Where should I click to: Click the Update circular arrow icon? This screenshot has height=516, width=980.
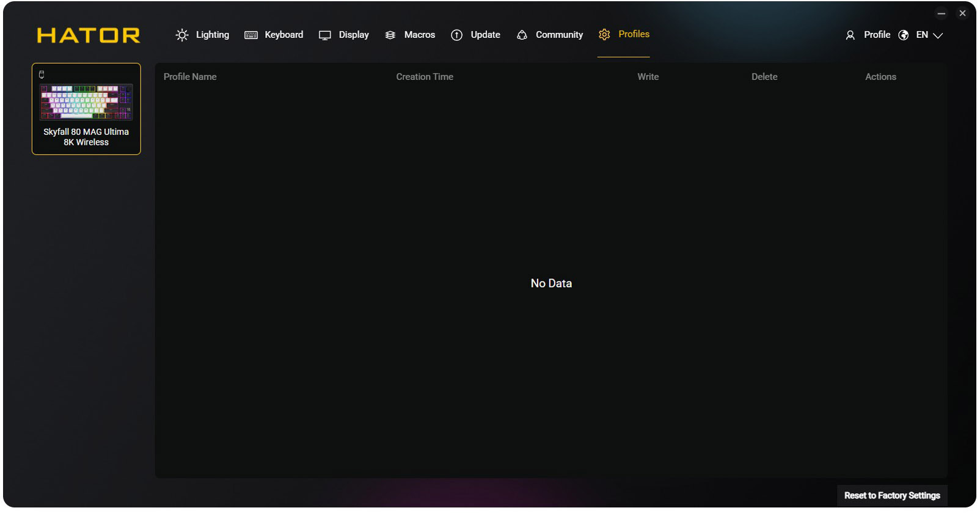456,35
